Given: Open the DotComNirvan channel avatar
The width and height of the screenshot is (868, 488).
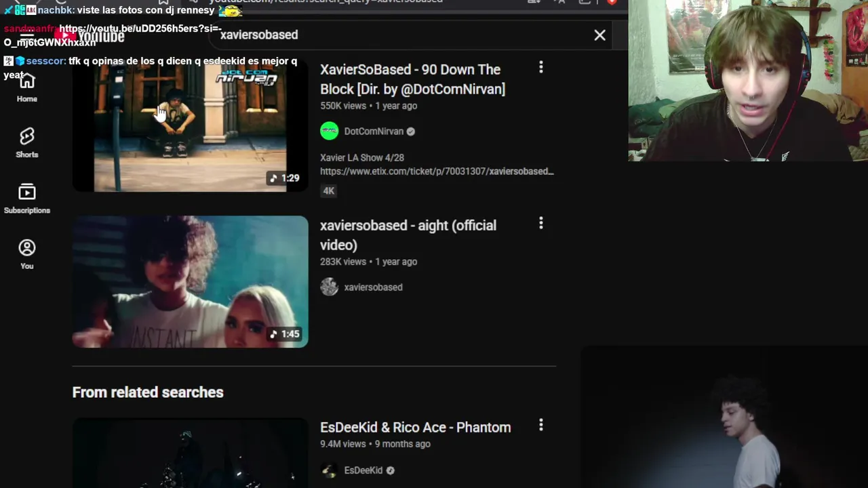Looking at the screenshot, I should coord(329,131).
